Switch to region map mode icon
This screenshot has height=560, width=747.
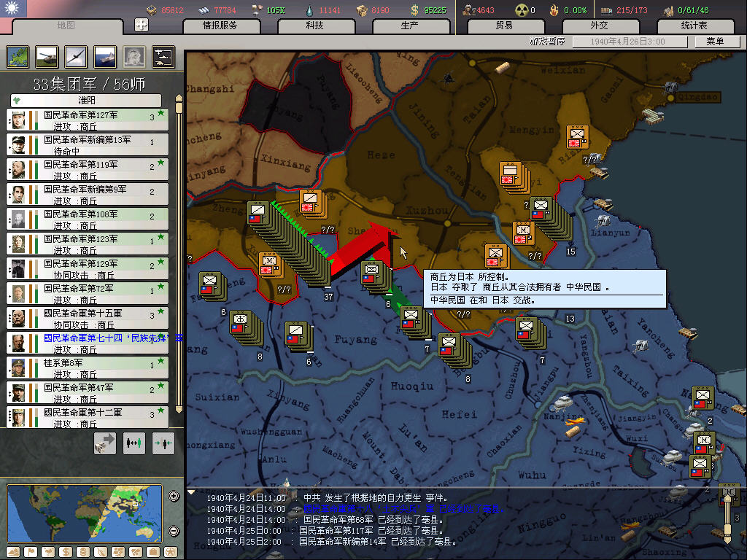(118, 553)
